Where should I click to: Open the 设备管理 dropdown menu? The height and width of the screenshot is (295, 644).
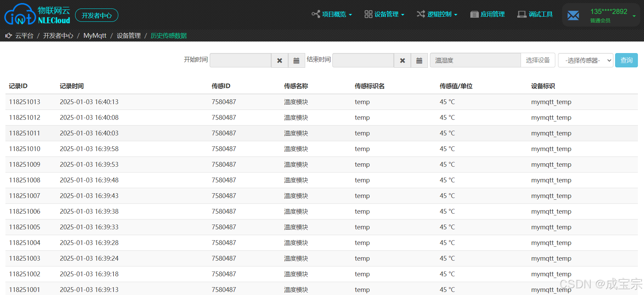[x=384, y=14]
